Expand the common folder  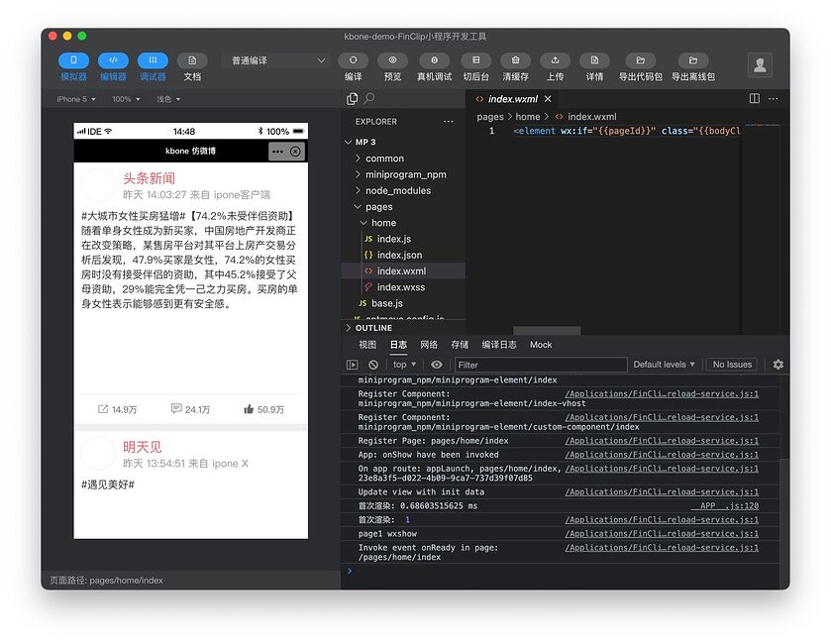click(384, 159)
